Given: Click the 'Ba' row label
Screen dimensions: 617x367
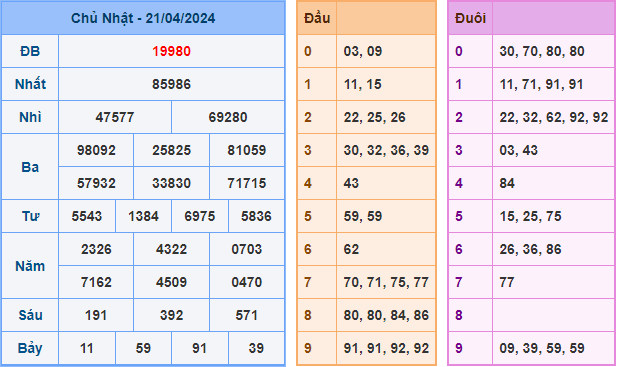Looking at the screenshot, I should 30,167.
